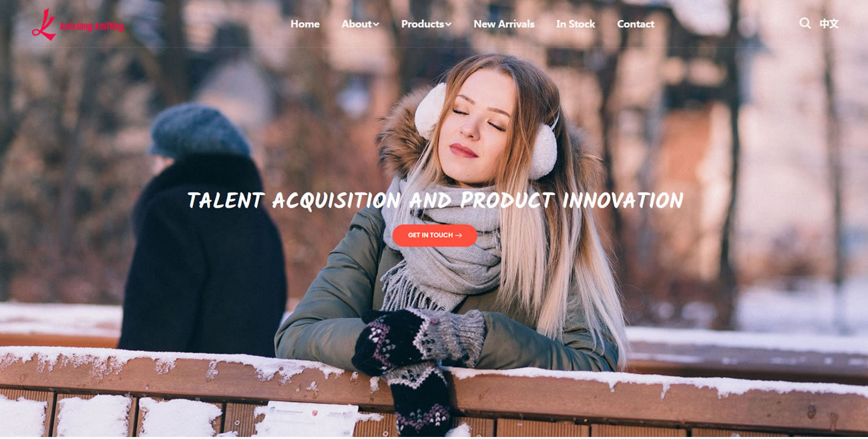868x439 pixels.
Task: Switch language to 中文
Action: click(x=829, y=23)
